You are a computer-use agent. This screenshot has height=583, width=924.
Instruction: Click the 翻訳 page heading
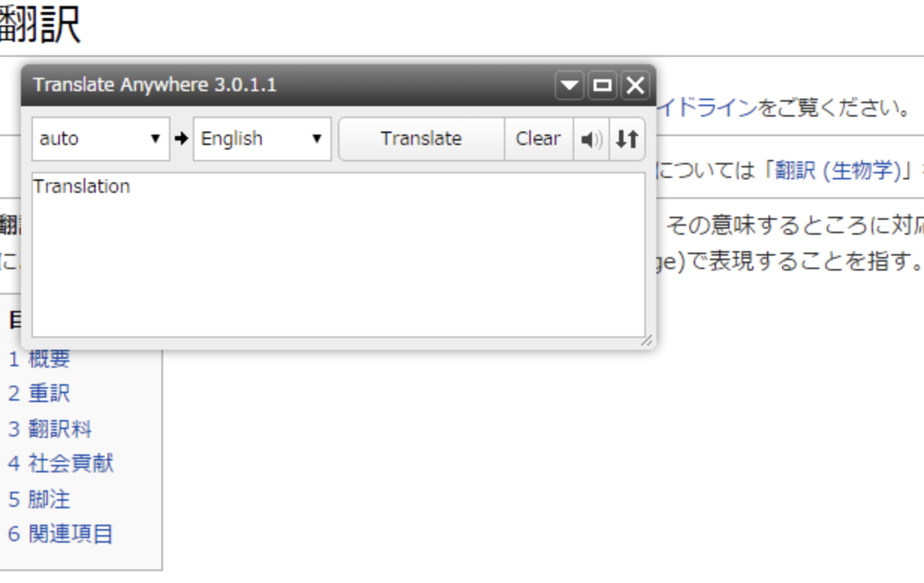click(x=40, y=24)
